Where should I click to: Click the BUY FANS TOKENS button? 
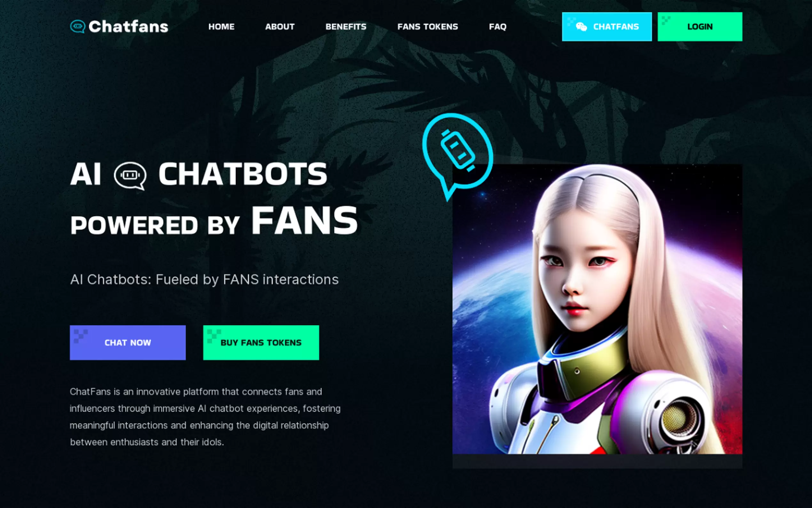(x=261, y=343)
